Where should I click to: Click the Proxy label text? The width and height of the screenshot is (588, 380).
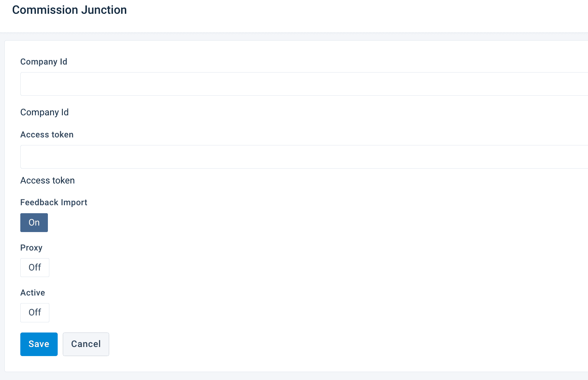[x=31, y=248]
